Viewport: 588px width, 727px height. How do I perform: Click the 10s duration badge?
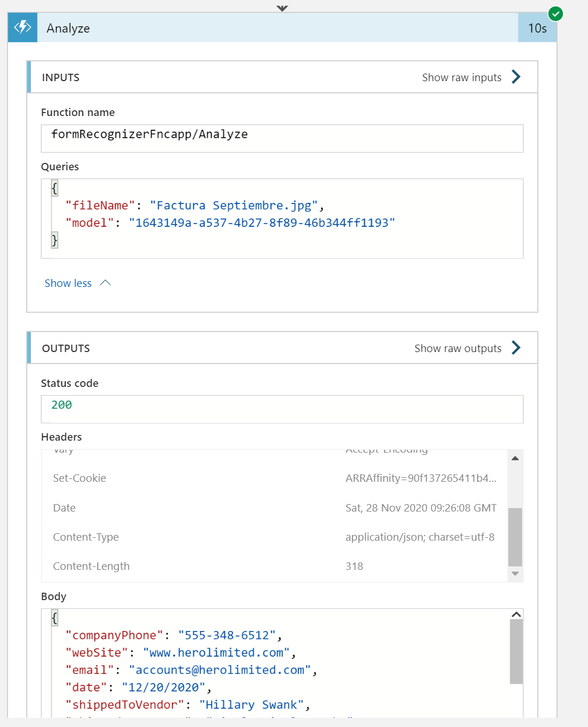pos(537,28)
